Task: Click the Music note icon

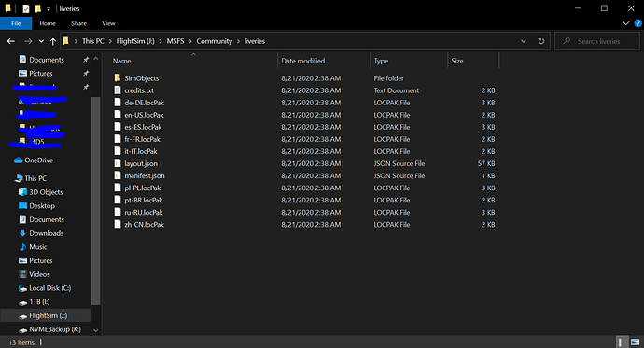Action: pyautogui.click(x=23, y=246)
